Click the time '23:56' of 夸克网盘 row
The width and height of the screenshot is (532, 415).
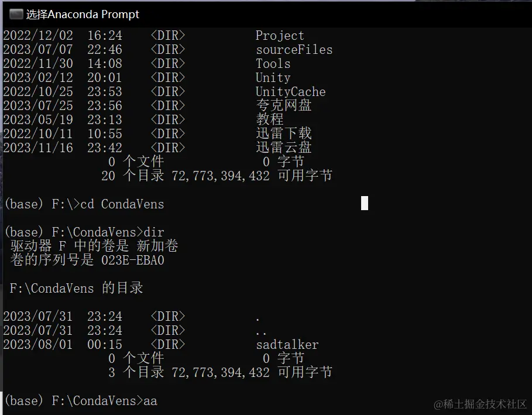click(x=105, y=105)
